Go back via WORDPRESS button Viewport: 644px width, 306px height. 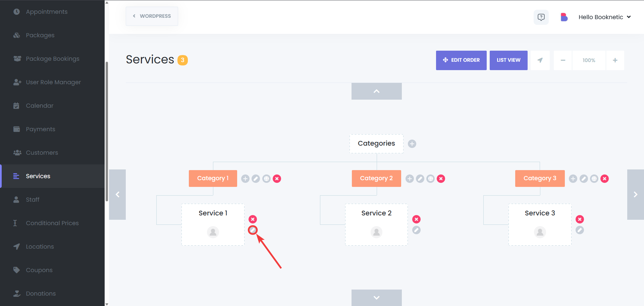point(152,16)
